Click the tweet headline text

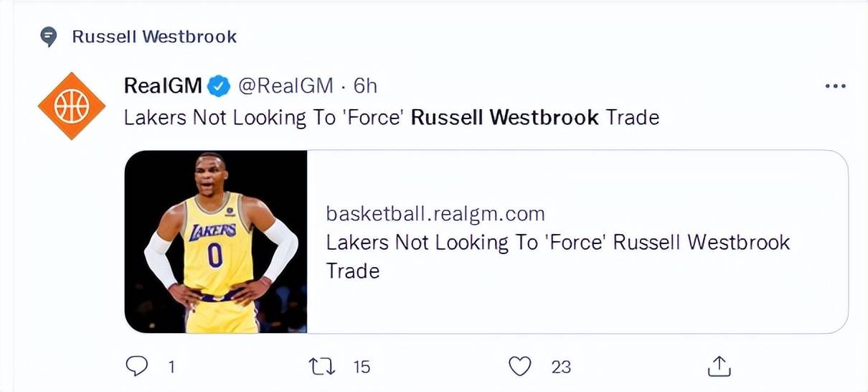[392, 117]
